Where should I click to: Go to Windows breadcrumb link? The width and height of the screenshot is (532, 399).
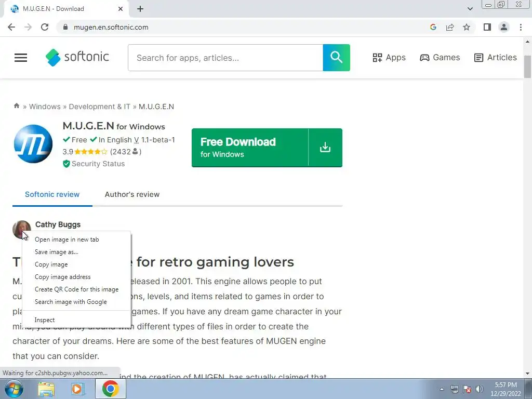pos(45,107)
